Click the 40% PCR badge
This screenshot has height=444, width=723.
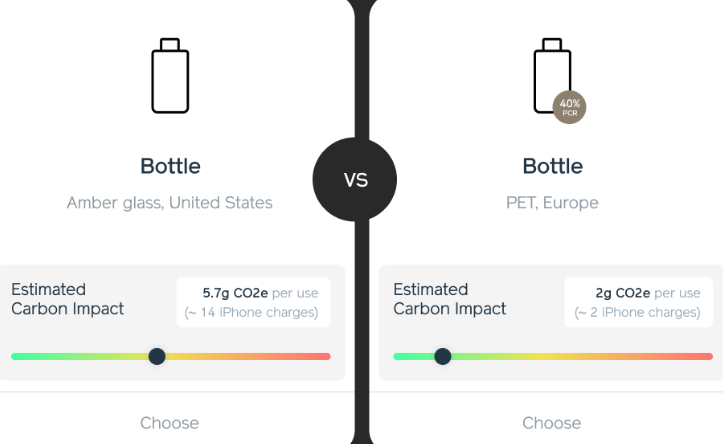pos(569,107)
